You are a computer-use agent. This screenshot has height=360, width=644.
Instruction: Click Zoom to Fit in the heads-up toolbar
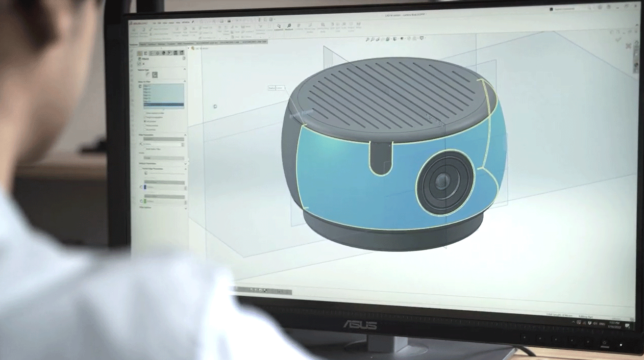[x=368, y=39]
